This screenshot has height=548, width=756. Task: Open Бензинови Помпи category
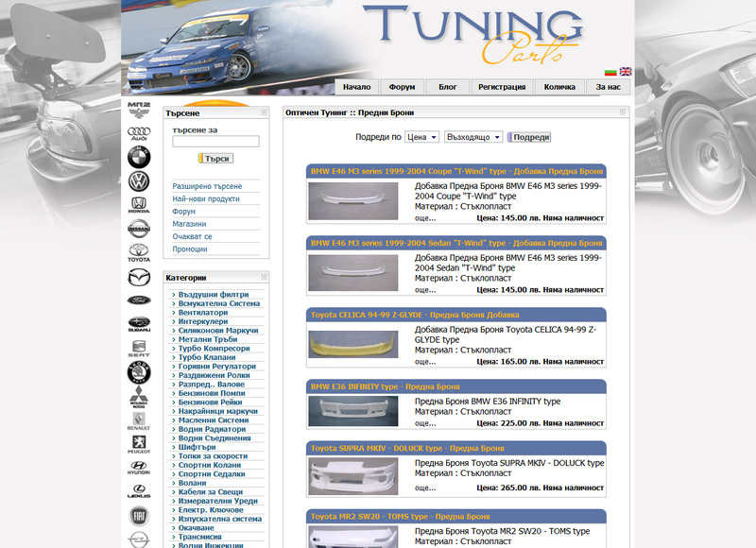[x=212, y=393]
